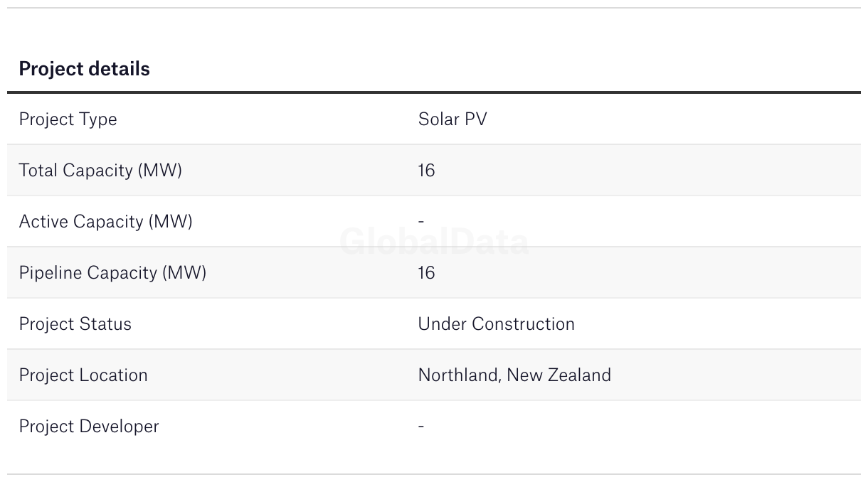Viewport: 868px width, 482px height.
Task: Select the Active Capacity (MW) label
Action: (105, 221)
